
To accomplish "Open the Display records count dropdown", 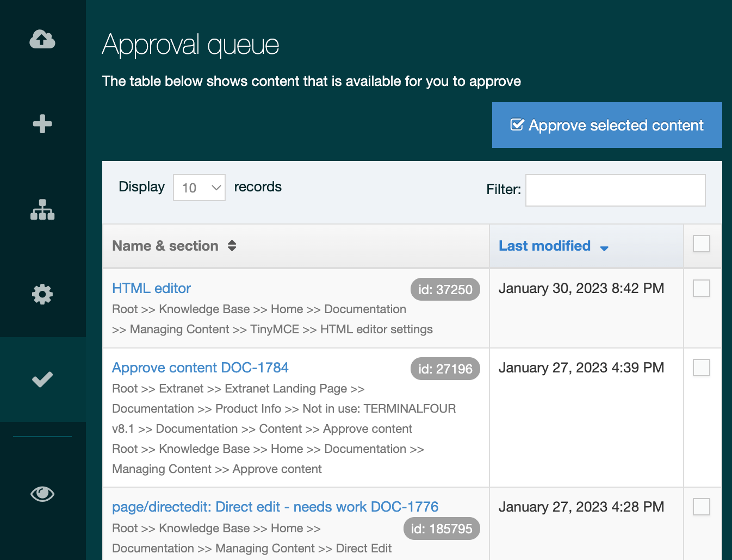I will point(199,188).
